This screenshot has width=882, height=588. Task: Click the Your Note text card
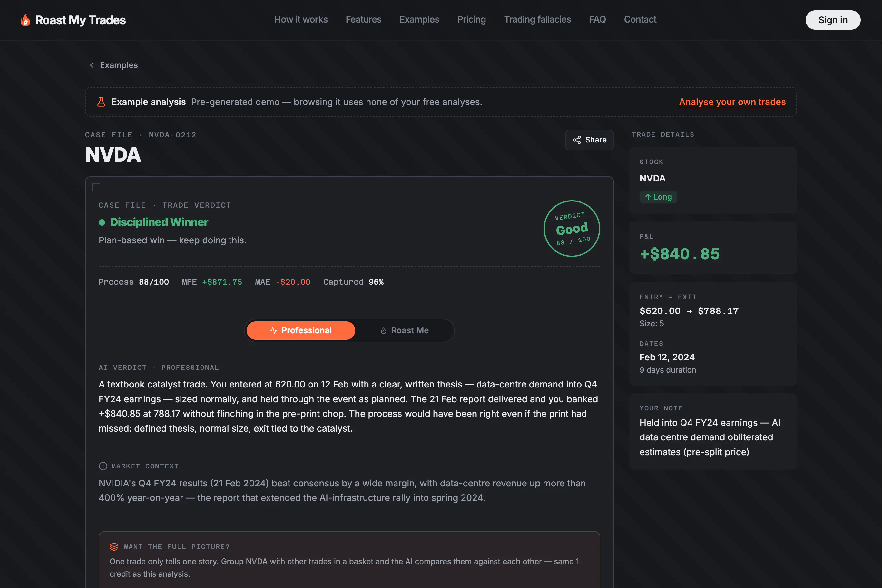[x=713, y=431]
